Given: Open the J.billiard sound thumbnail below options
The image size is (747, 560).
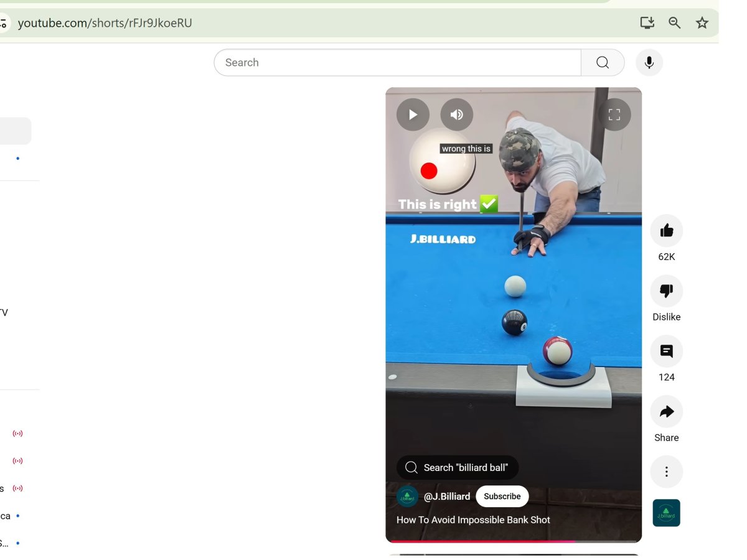Looking at the screenshot, I should (666, 513).
